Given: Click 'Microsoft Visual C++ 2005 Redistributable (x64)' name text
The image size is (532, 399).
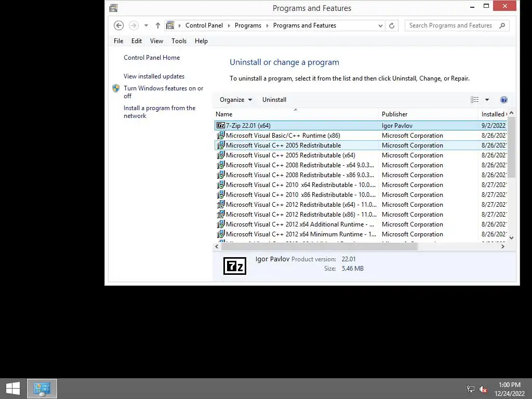Looking at the screenshot, I should point(290,155).
